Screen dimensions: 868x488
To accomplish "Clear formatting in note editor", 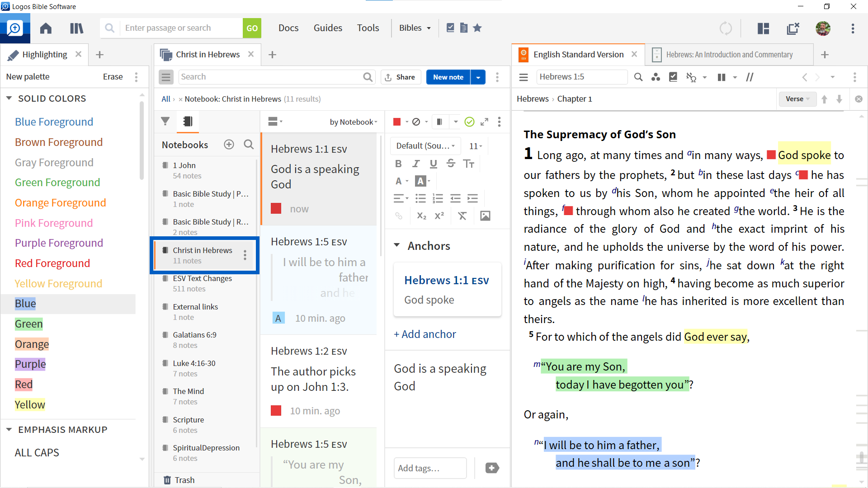I will (462, 216).
